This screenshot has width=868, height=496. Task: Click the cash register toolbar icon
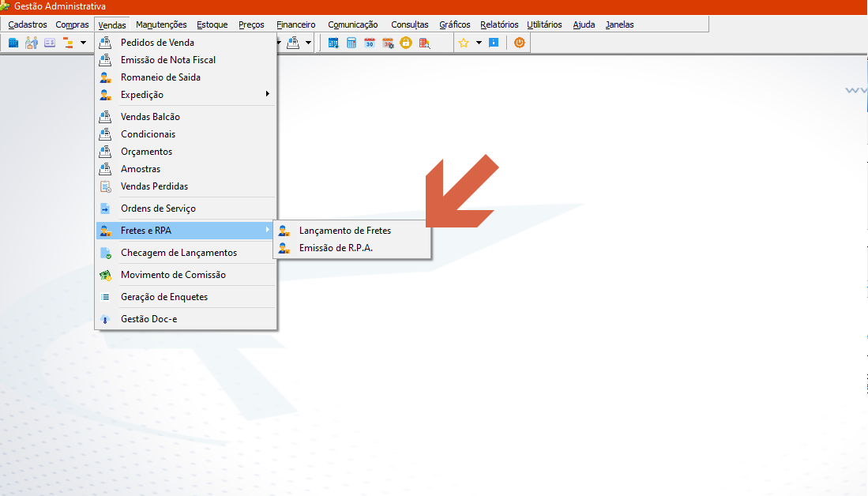pyautogui.click(x=293, y=43)
